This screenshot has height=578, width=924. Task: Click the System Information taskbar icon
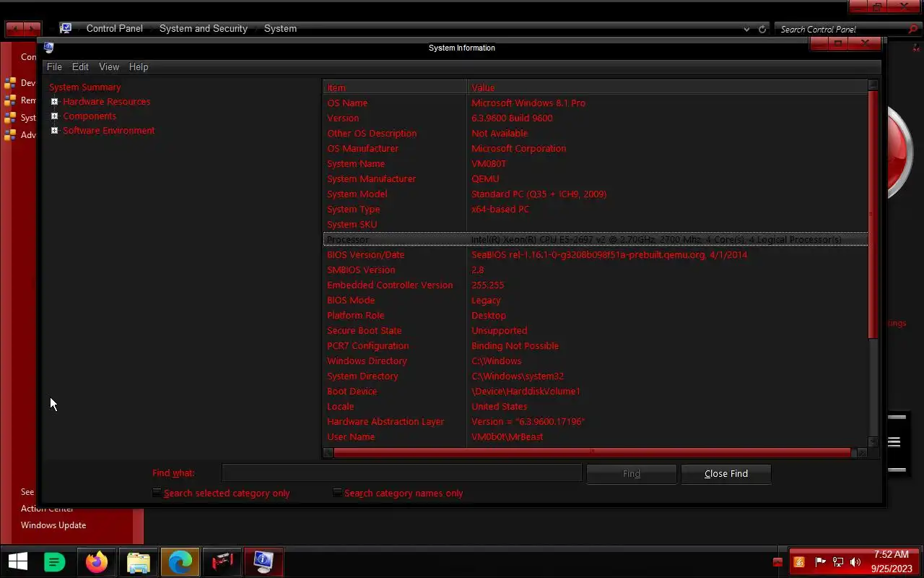263,561
